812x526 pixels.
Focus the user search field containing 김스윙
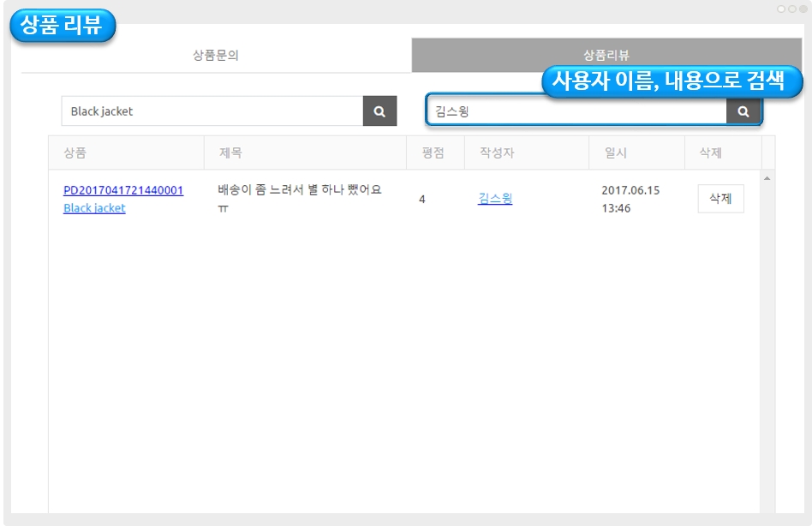click(576, 111)
